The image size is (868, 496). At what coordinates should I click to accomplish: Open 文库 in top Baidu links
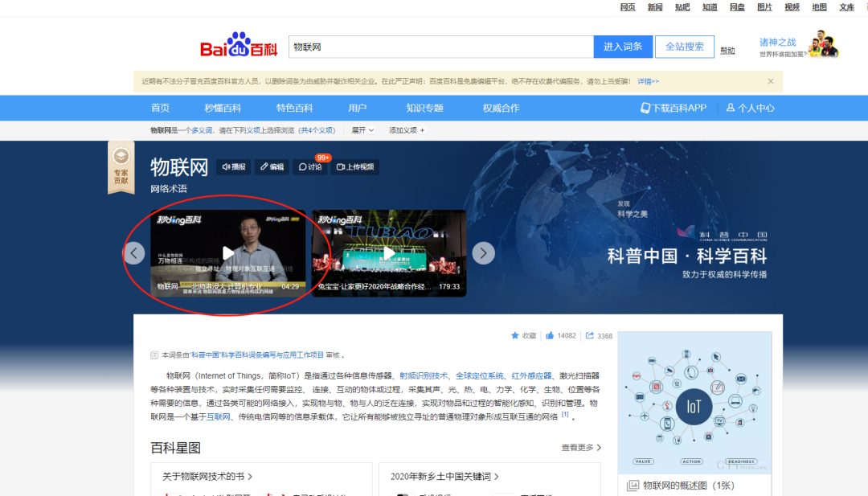(x=847, y=7)
